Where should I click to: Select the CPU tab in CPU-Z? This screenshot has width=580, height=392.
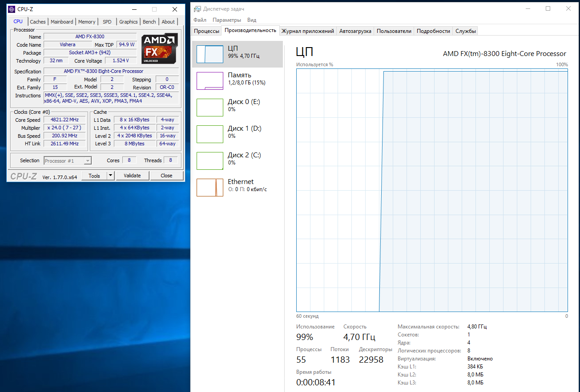coord(18,21)
